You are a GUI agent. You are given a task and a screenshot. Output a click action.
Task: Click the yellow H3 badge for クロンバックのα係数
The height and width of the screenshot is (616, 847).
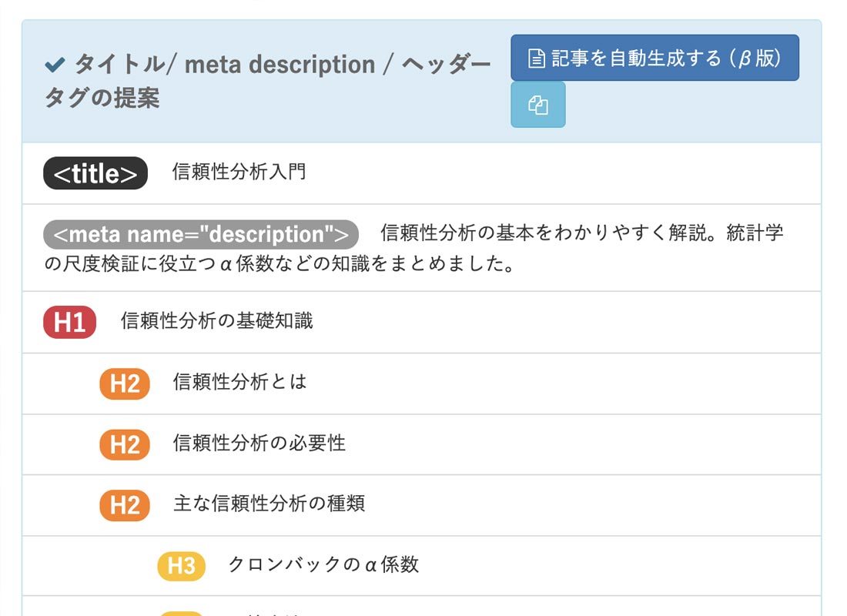(x=180, y=565)
